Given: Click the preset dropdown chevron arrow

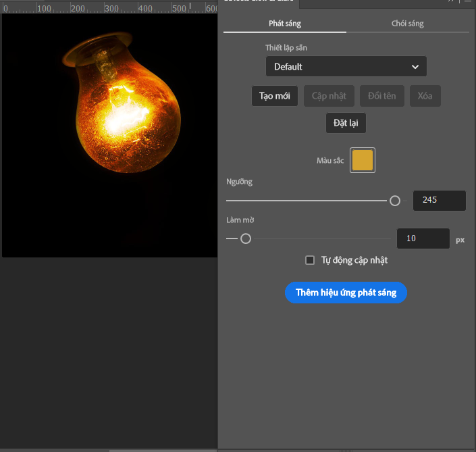Looking at the screenshot, I should [x=415, y=67].
